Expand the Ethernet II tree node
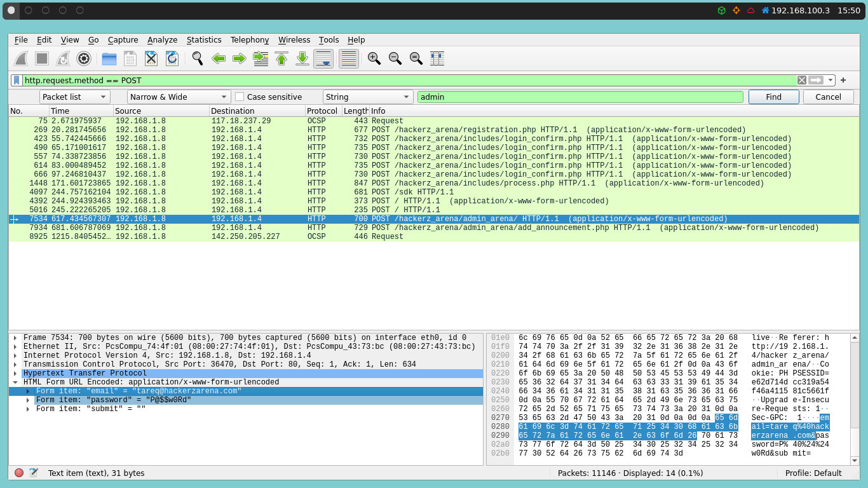The image size is (868, 488). click(15, 347)
